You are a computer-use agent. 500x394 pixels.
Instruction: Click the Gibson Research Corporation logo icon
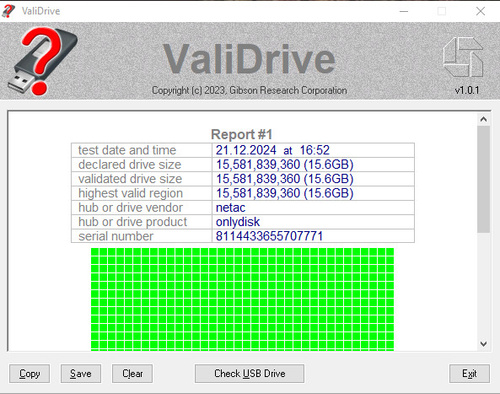pyautogui.click(x=463, y=57)
